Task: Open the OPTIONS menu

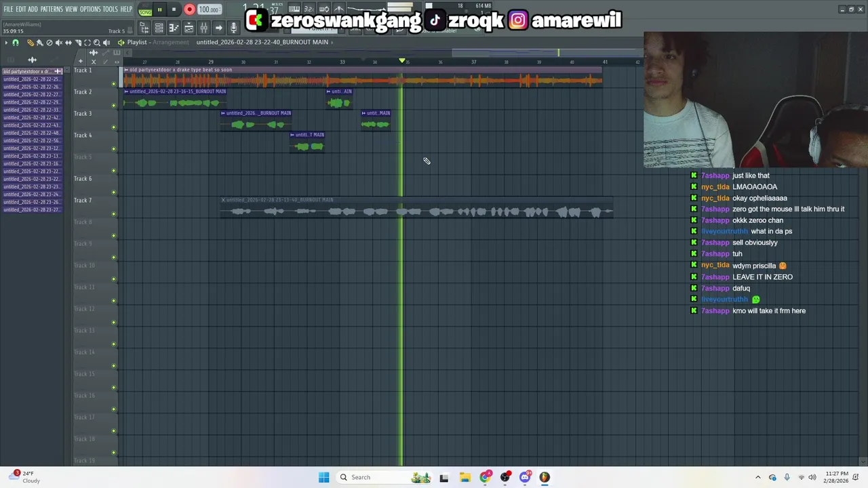Action: [90, 9]
